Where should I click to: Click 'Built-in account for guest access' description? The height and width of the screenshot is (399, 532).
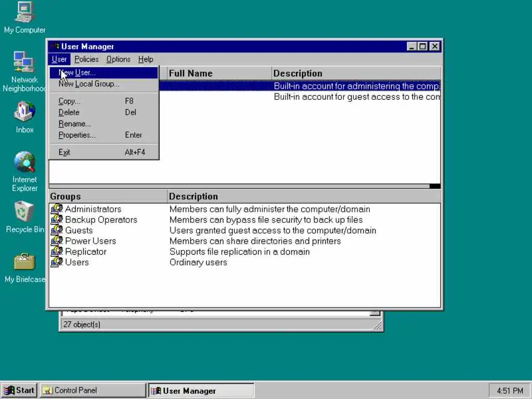(x=356, y=97)
